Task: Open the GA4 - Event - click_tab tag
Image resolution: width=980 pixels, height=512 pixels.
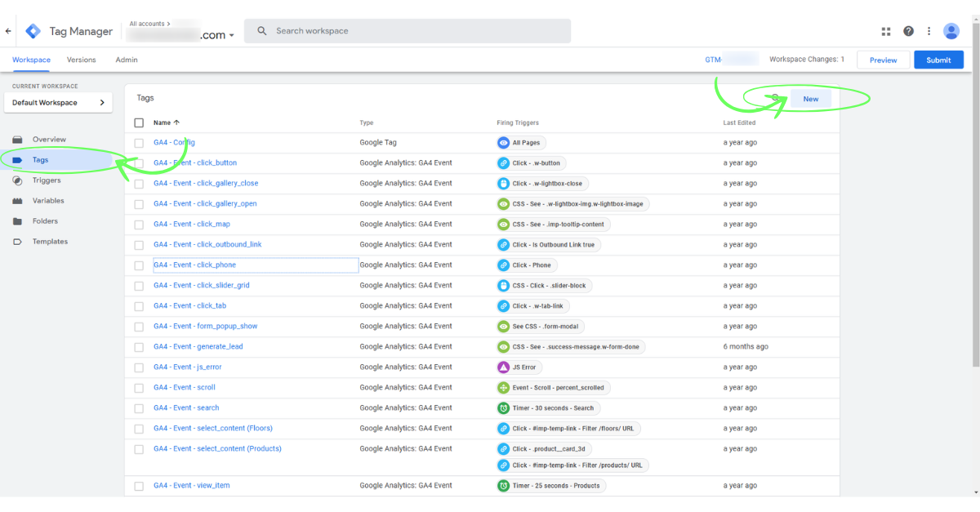Action: 189,306
